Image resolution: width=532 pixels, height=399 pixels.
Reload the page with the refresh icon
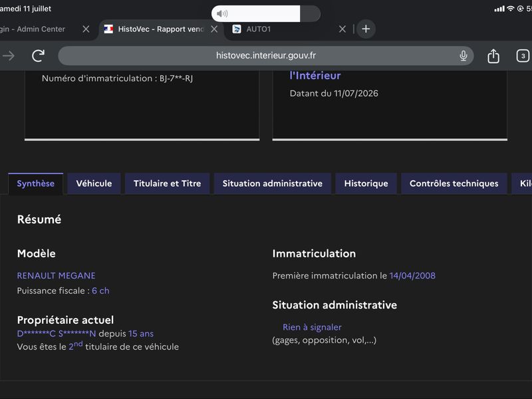point(38,56)
